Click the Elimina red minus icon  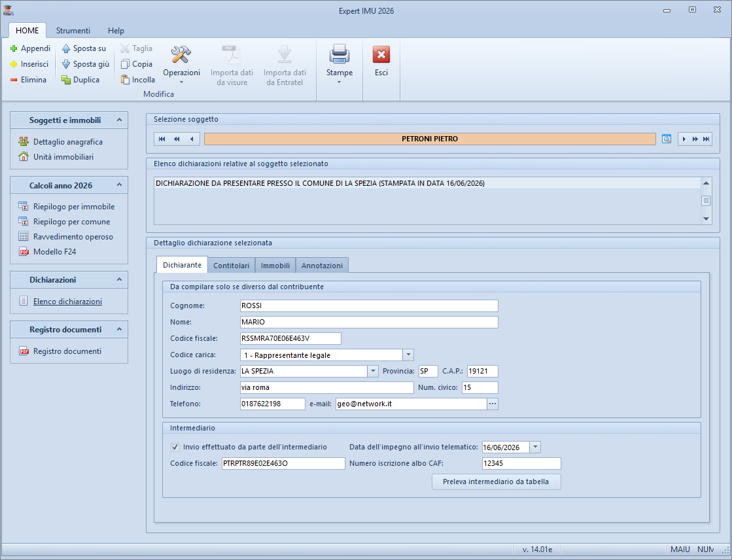(14, 80)
